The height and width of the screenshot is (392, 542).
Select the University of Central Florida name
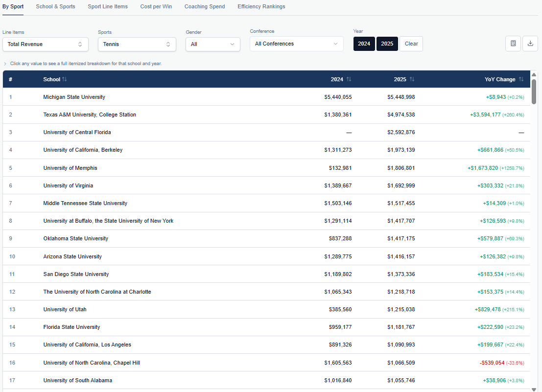(x=77, y=132)
